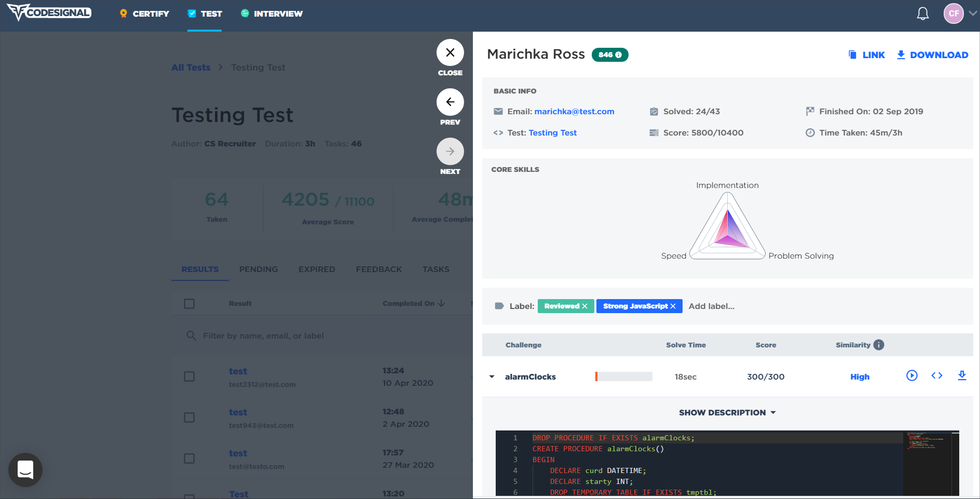Open the chat support widget
980x499 pixels.
25,470
